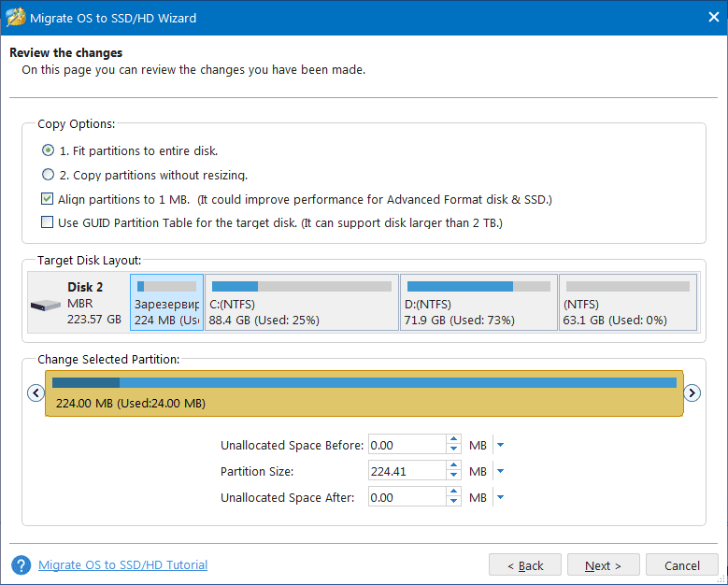
Task: Select the D:(NTFS) 71.9 GB partition
Action: pyautogui.click(x=478, y=303)
